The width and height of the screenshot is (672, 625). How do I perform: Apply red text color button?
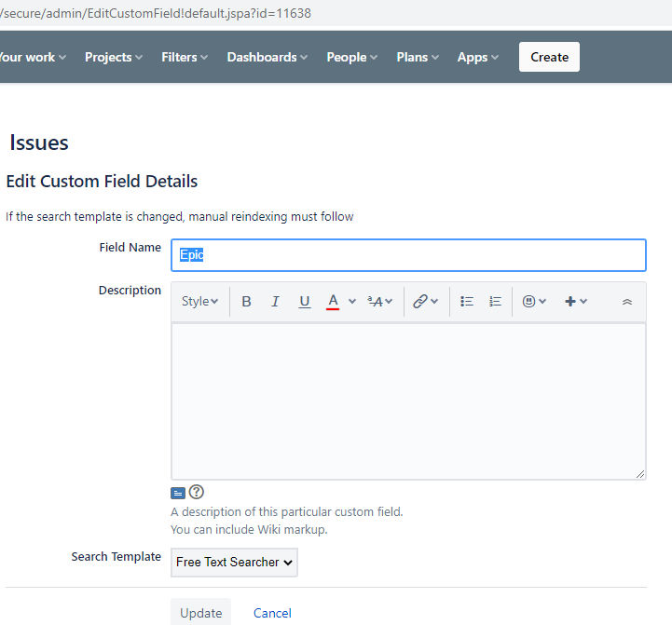(333, 302)
